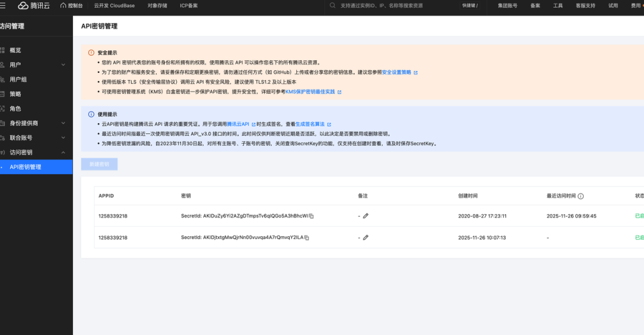The height and width of the screenshot is (335, 644).
Task: Edit the remark for the 2020-08-27 key
Action: 365,216
